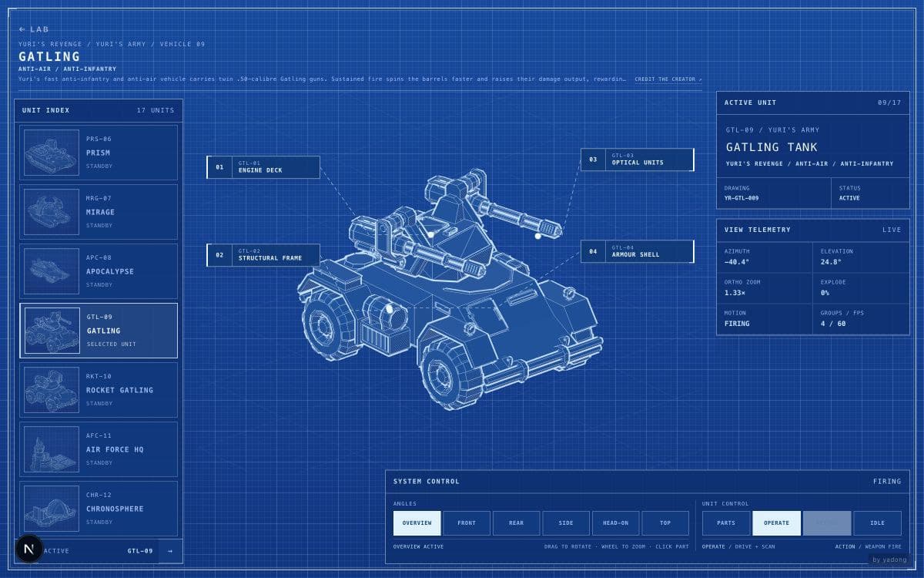Switch to the REAR angle
The image size is (924, 578).
point(516,523)
